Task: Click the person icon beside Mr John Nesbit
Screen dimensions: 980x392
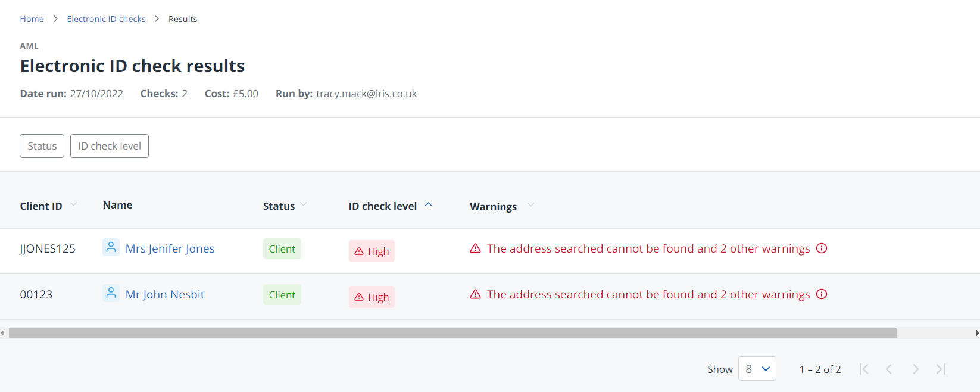Action: pos(111,293)
